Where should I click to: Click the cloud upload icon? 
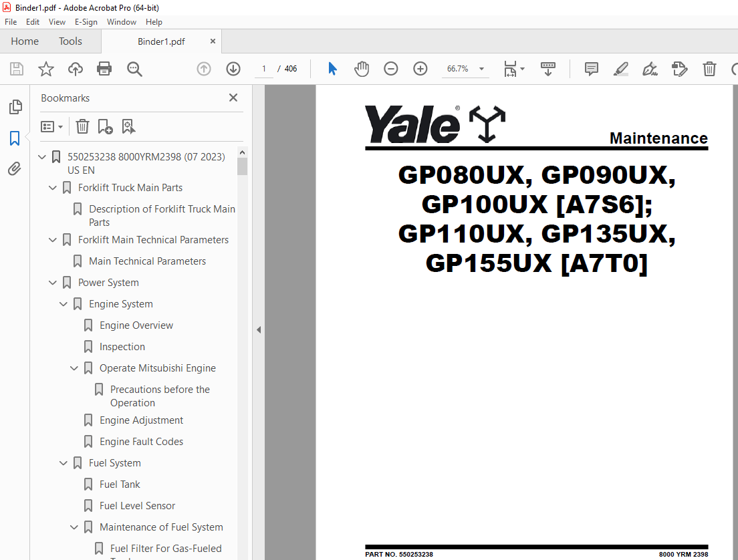[x=76, y=69]
